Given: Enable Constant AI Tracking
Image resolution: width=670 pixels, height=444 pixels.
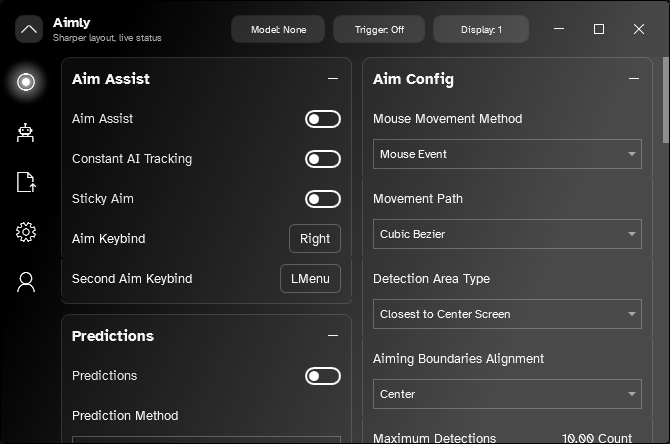Looking at the screenshot, I should coord(323,159).
